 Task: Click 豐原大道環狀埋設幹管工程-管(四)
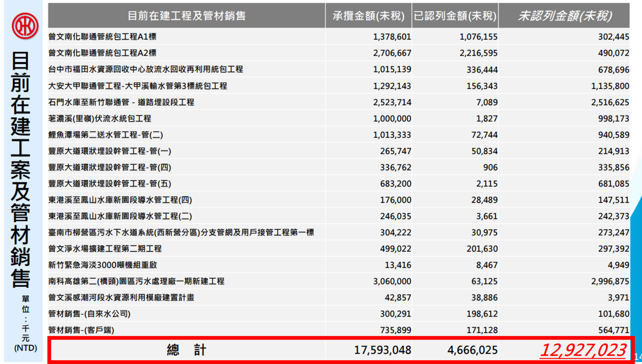click(109, 167)
